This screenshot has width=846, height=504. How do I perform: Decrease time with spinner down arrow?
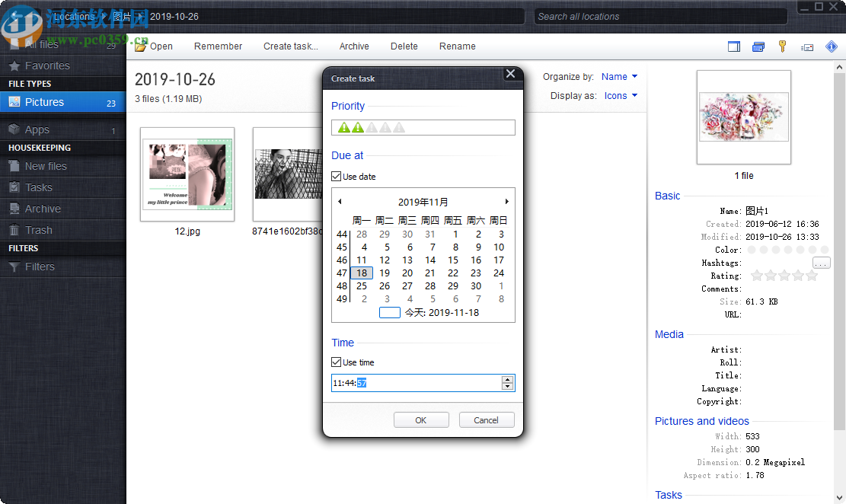507,386
